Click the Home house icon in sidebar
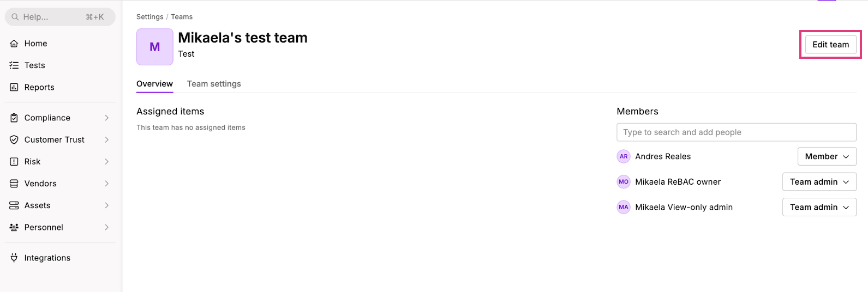 tap(14, 44)
